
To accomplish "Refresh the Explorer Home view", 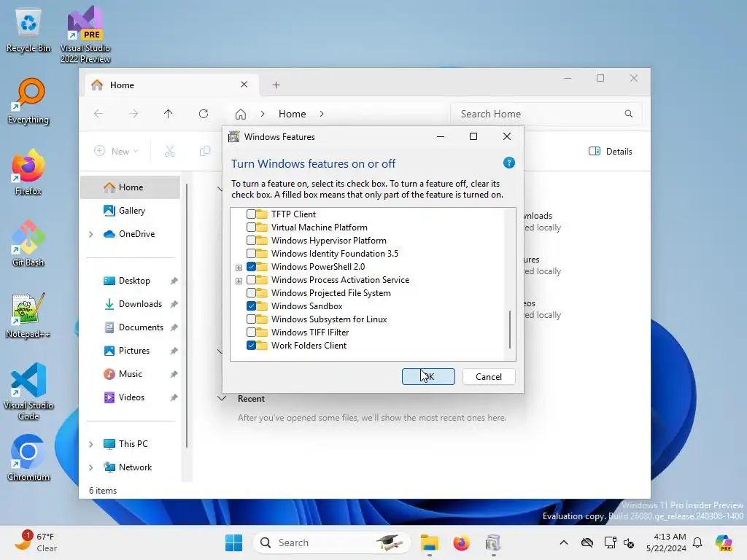I will coord(204,114).
